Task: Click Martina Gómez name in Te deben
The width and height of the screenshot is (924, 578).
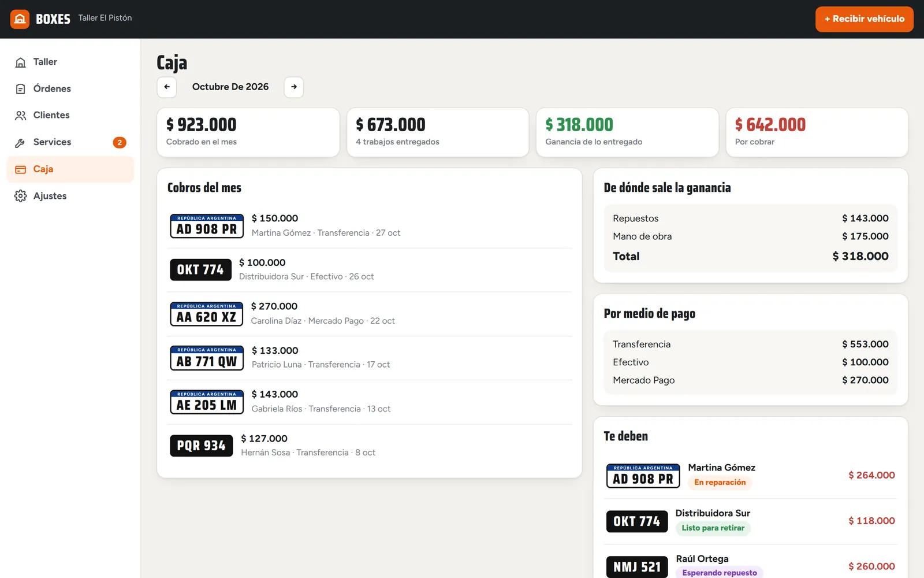Action: (x=722, y=468)
